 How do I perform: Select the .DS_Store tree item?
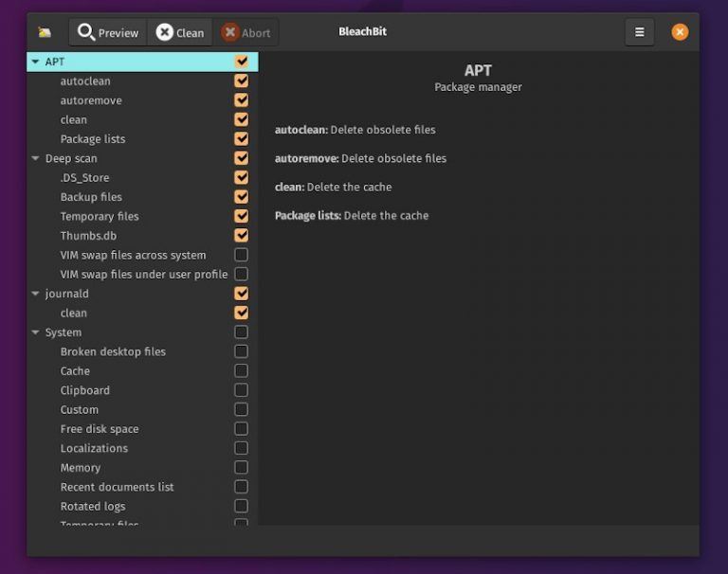84,178
